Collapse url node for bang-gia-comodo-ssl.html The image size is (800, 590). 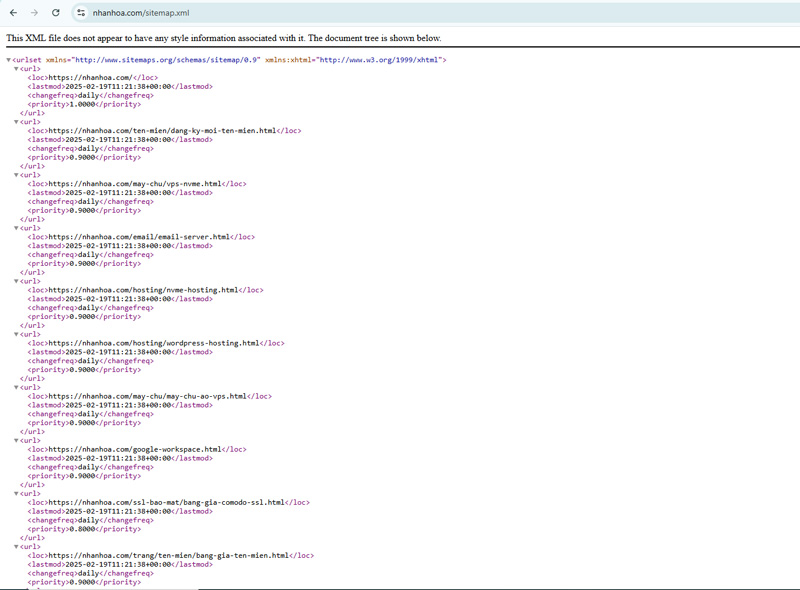(x=17, y=493)
